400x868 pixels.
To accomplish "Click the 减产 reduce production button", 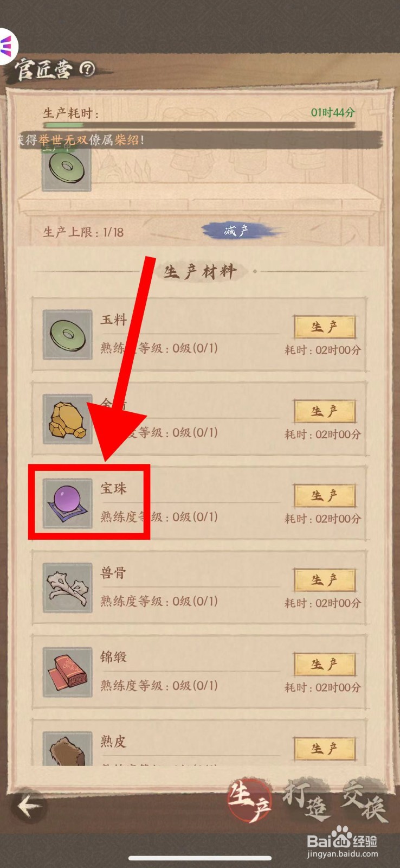I will point(237,231).
